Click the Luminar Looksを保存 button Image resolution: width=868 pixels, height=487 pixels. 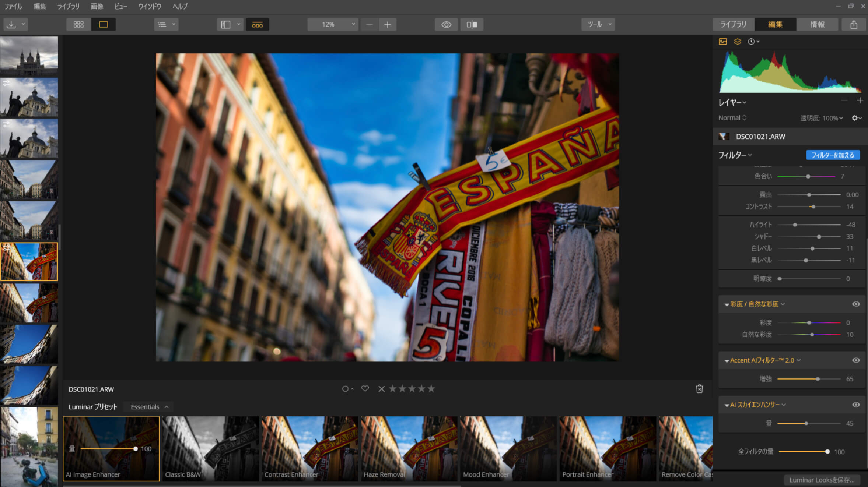pos(822,480)
